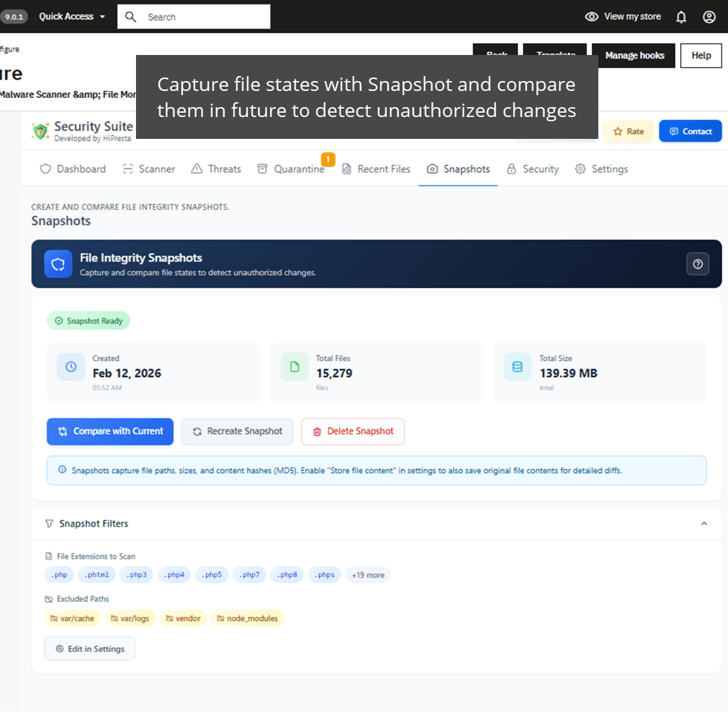Screen dimensions: 728x712
Task: Click the vendor excluded path chip
Action: (183, 619)
